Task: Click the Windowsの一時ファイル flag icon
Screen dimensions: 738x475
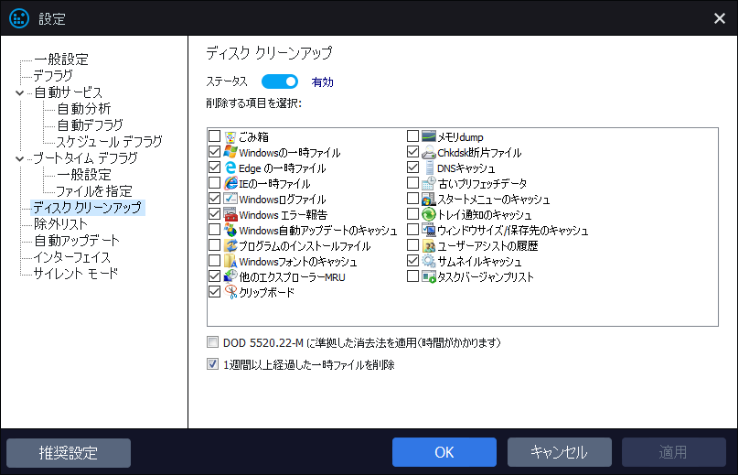Action: (230, 152)
